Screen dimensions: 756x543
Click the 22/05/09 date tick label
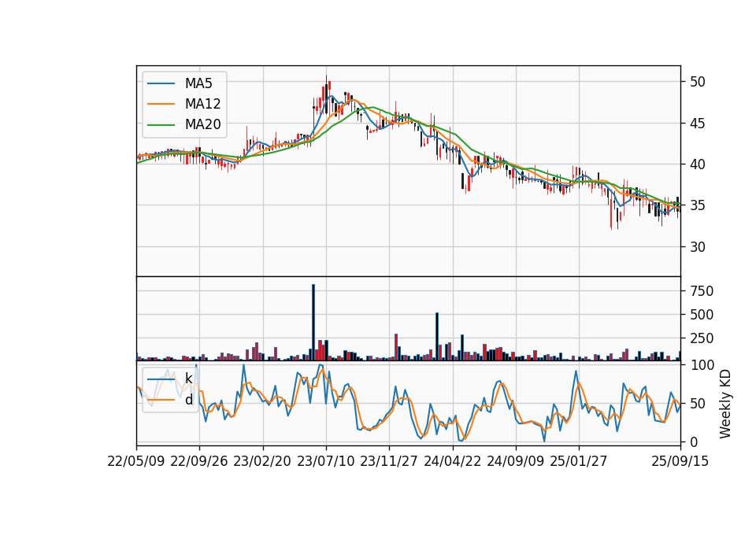[x=136, y=461]
